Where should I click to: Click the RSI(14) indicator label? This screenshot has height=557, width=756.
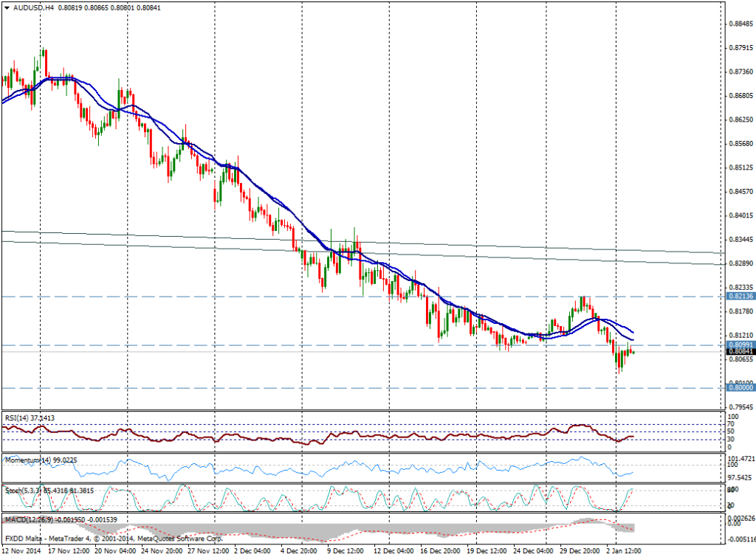[30, 418]
